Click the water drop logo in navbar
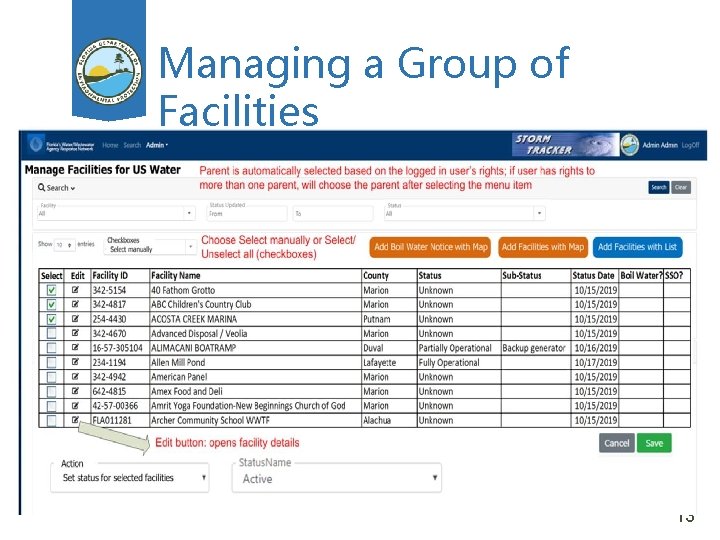Screen dimensions: 720x540 [36, 144]
